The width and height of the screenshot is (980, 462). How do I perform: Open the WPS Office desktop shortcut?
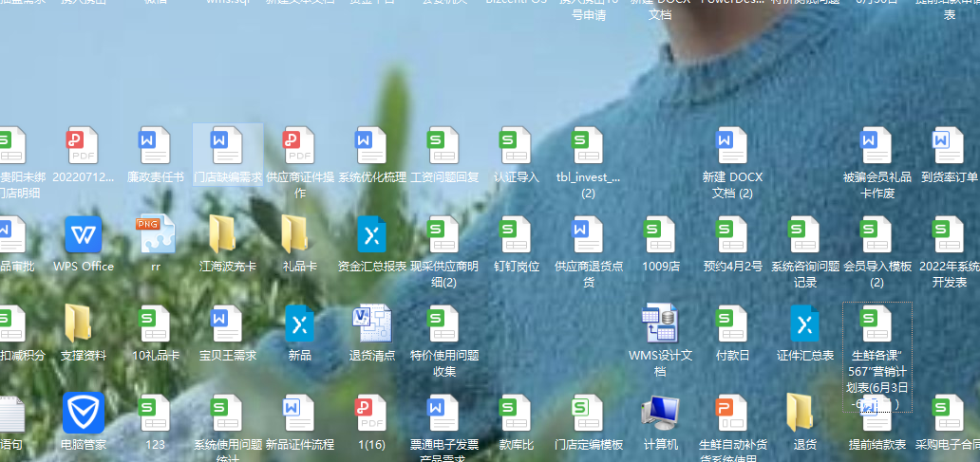click(x=83, y=235)
